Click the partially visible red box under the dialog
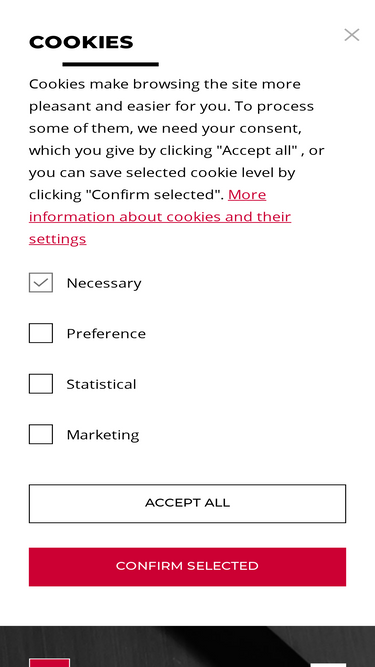375x667 pixels. pyautogui.click(x=49, y=662)
